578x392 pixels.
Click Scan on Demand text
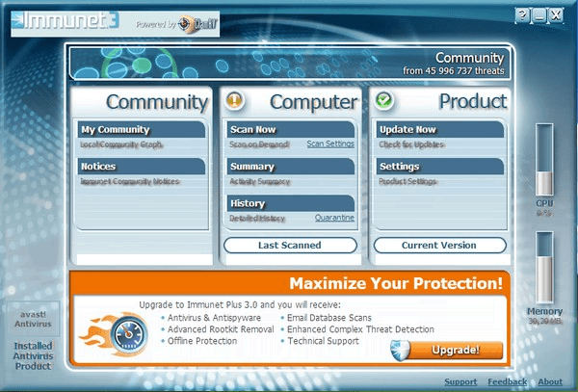pyautogui.click(x=259, y=144)
